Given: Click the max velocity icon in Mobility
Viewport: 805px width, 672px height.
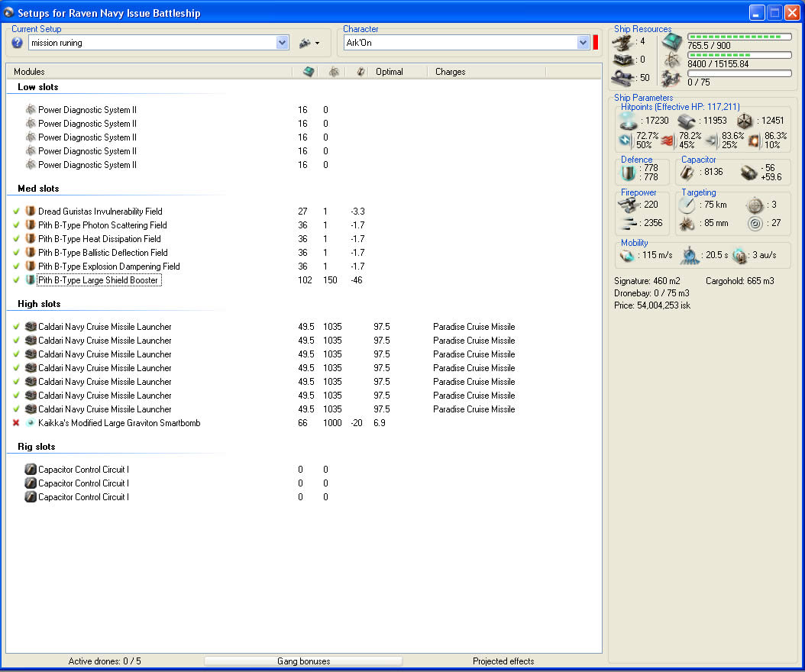Looking at the screenshot, I should 627,255.
